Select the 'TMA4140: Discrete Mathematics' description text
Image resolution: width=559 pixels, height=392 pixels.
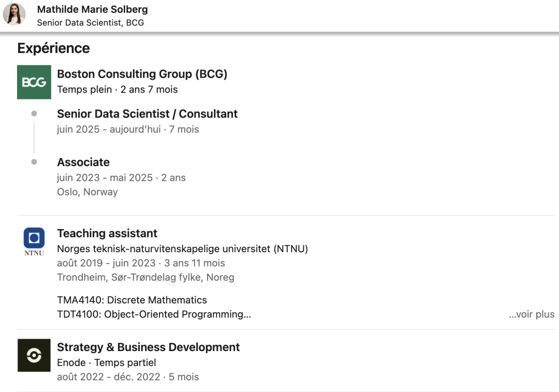(132, 300)
